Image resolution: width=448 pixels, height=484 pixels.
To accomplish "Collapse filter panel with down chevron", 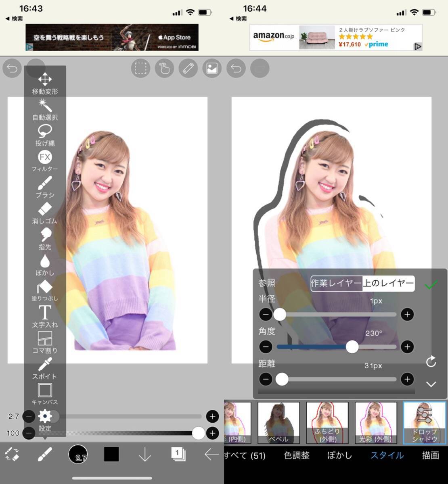I will tap(431, 384).
